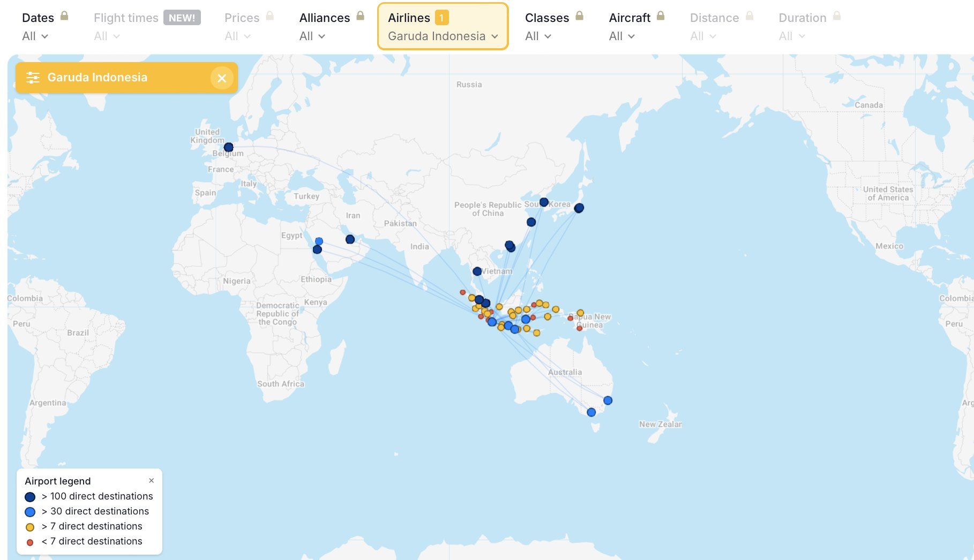Select the Seoul airport marker in South Korea
The image size is (974, 560).
[544, 202]
